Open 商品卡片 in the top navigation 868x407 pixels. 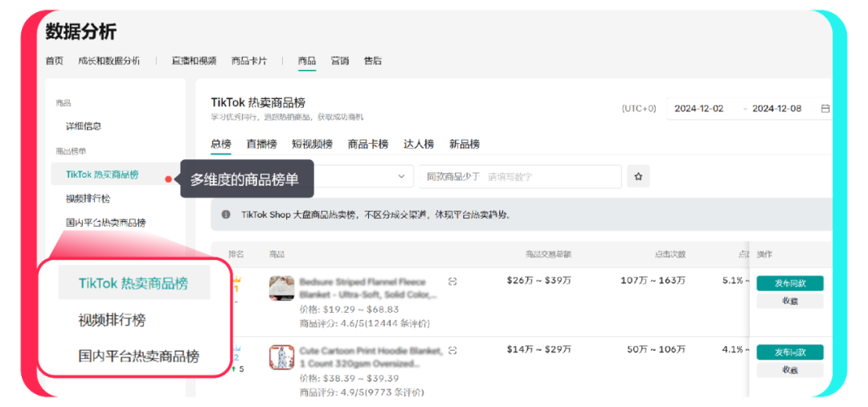(249, 61)
